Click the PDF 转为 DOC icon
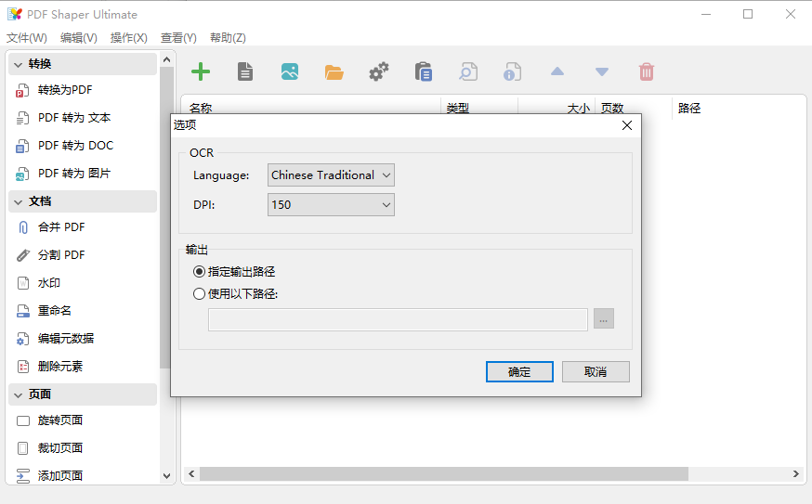This screenshot has height=504, width=812. click(x=22, y=147)
